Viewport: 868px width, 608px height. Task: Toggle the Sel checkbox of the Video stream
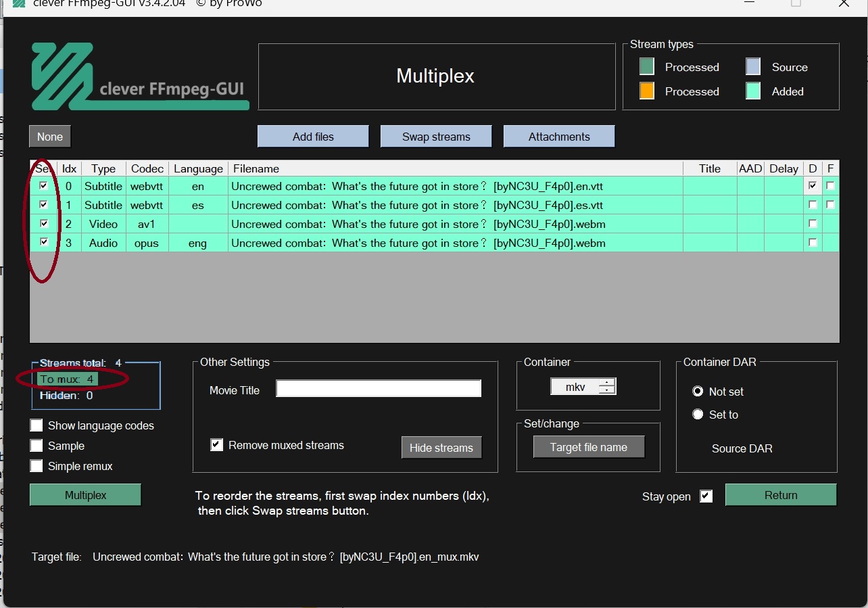click(x=44, y=223)
